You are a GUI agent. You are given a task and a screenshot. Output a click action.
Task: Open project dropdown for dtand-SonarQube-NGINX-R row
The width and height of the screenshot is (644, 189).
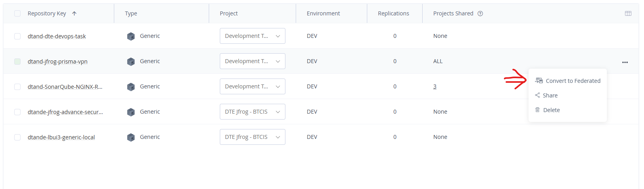[253, 86]
